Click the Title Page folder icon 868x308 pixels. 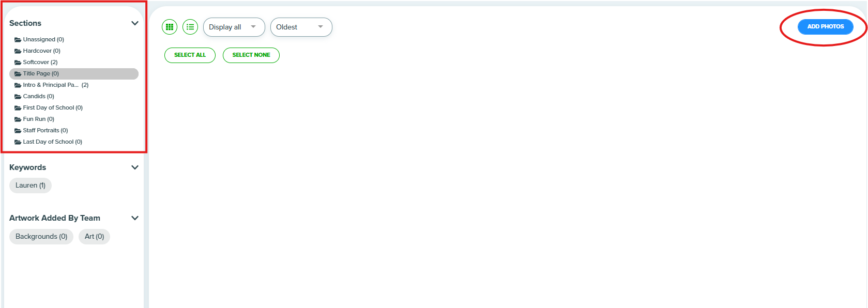18,74
